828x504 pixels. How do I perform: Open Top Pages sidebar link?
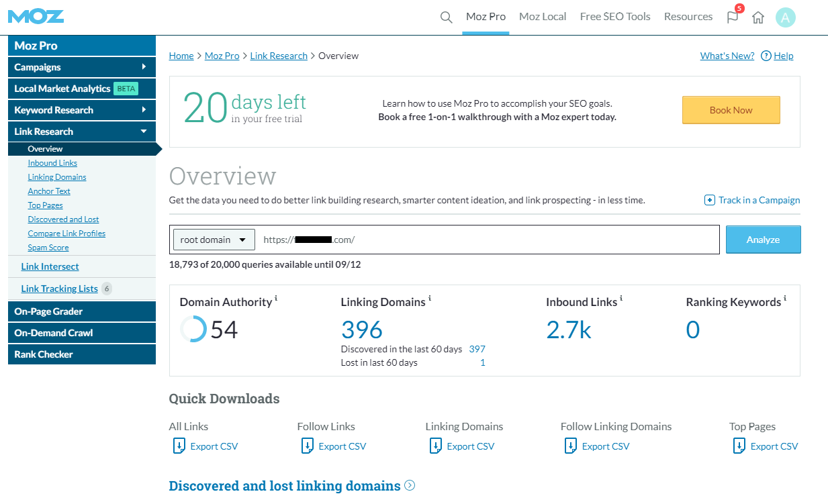click(45, 205)
